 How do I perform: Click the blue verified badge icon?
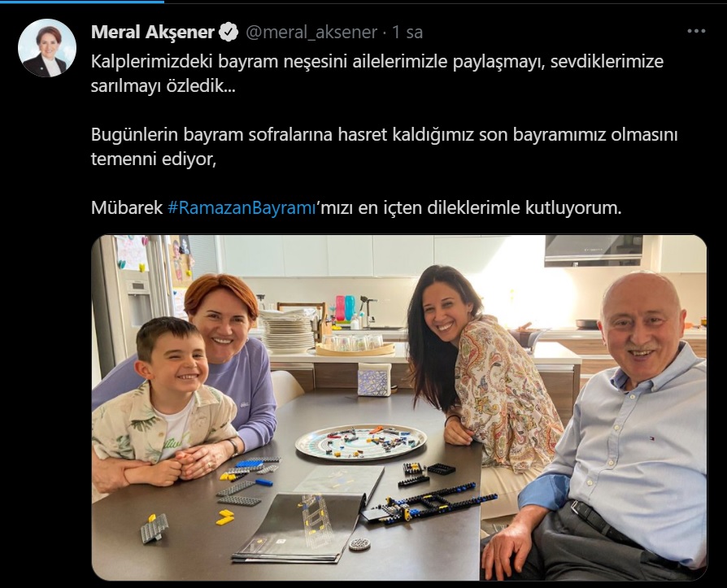click(x=229, y=32)
